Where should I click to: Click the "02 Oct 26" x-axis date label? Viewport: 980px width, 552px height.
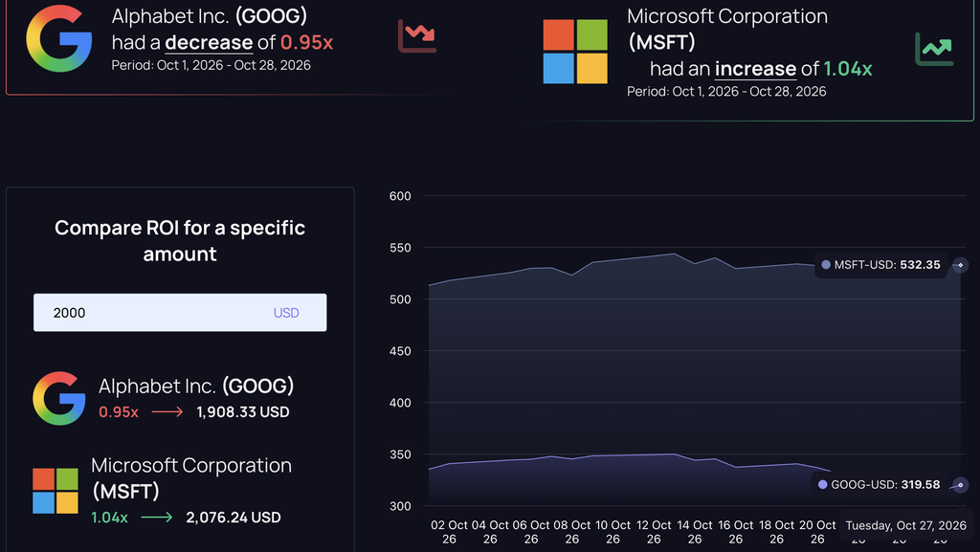coord(449,532)
